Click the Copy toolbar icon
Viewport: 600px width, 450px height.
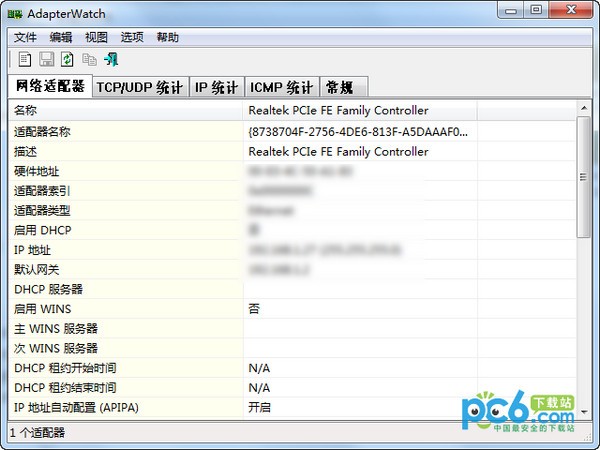click(89, 59)
